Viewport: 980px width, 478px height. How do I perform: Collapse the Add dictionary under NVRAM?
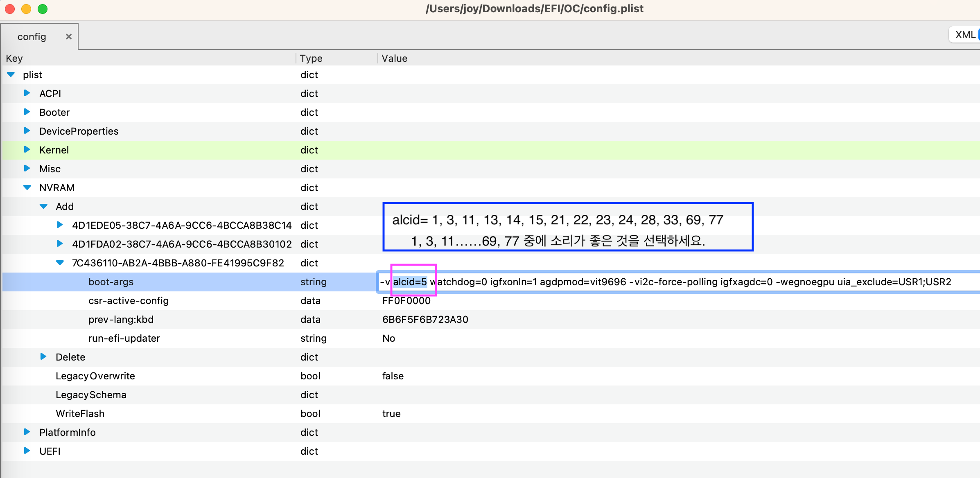point(44,206)
